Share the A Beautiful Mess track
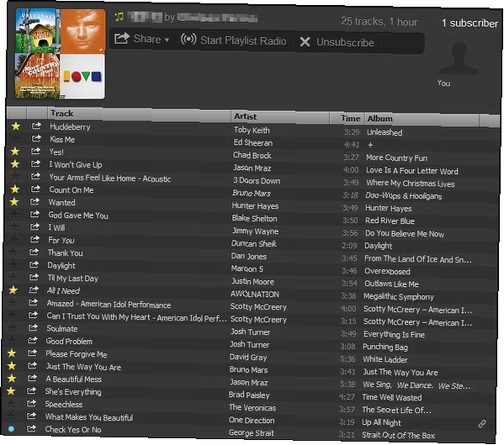504x445 pixels. pyautogui.click(x=32, y=378)
